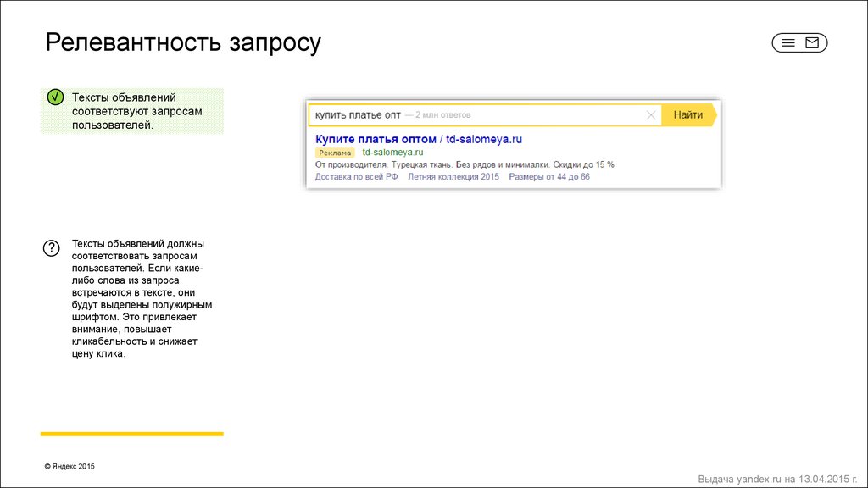Click the 2 млн ответов results count
Viewport: 868px width, 488px height.
click(437, 114)
